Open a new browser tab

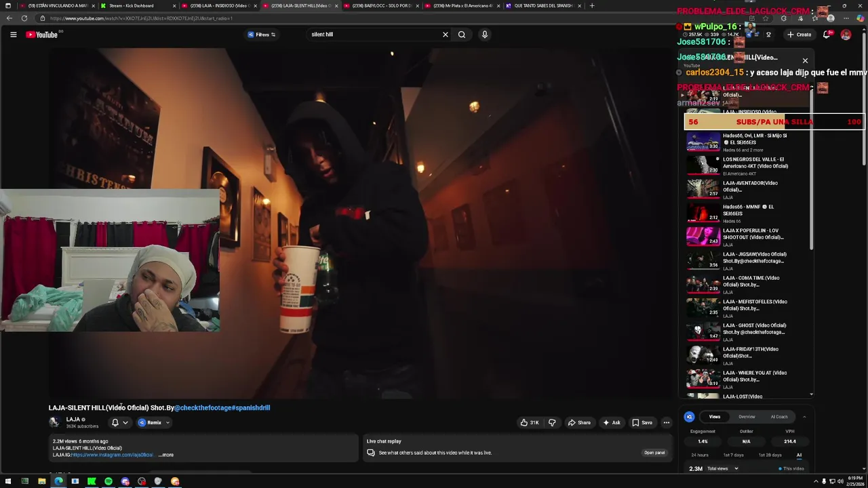tap(592, 5)
